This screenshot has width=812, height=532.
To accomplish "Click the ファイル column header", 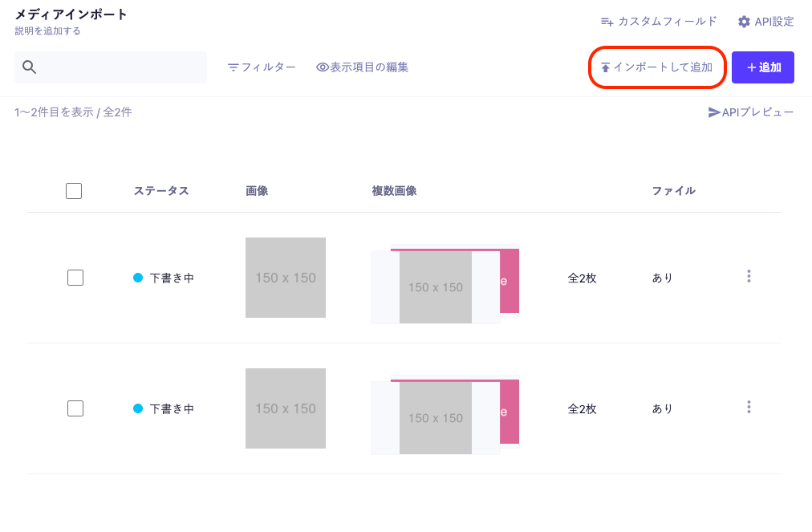I will pos(673,191).
